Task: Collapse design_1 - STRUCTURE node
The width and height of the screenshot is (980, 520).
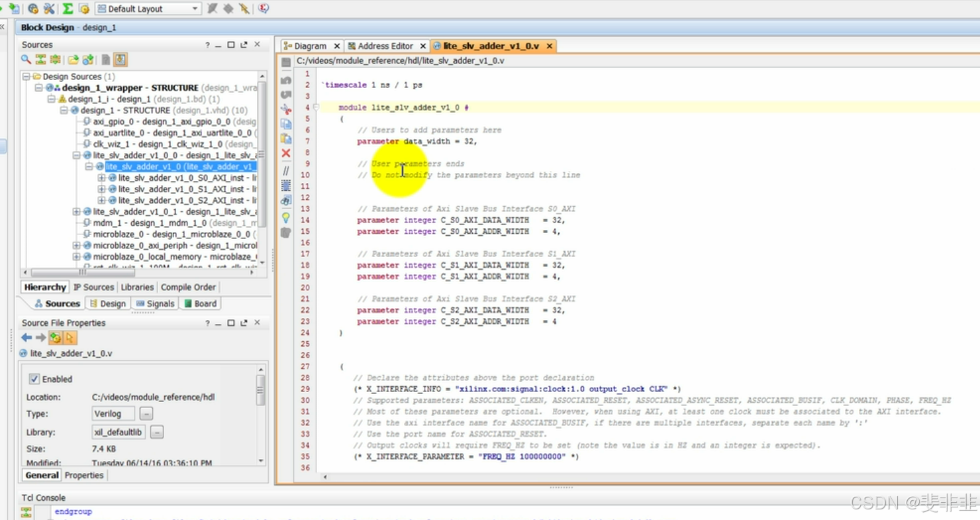Action: (x=64, y=111)
